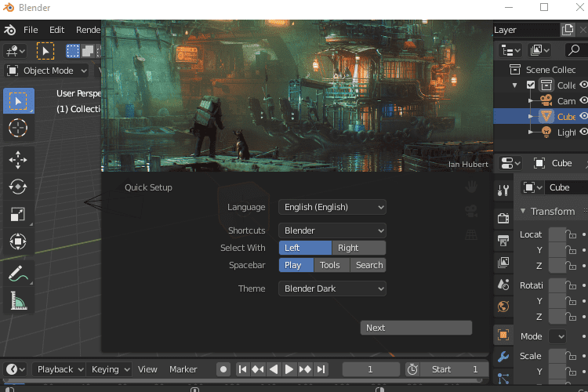
Task: Lock the Location X property
Action: [x=572, y=234]
